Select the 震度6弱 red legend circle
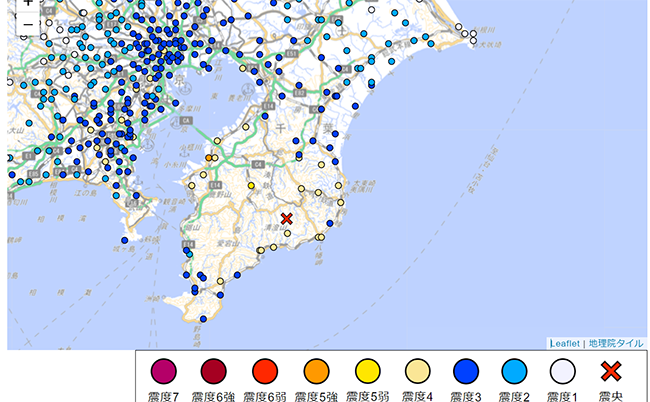Viewport: 650px width, 402px height. 263,372
